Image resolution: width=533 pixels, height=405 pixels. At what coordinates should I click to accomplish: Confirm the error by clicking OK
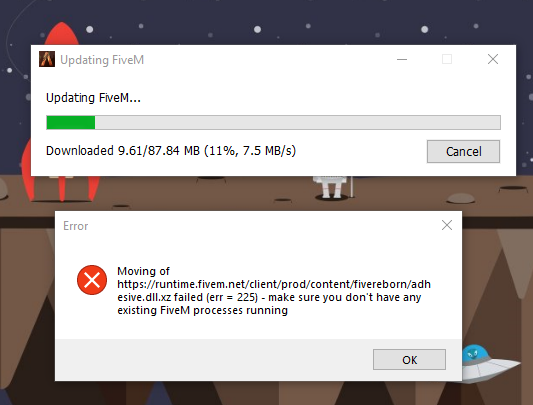[409, 359]
